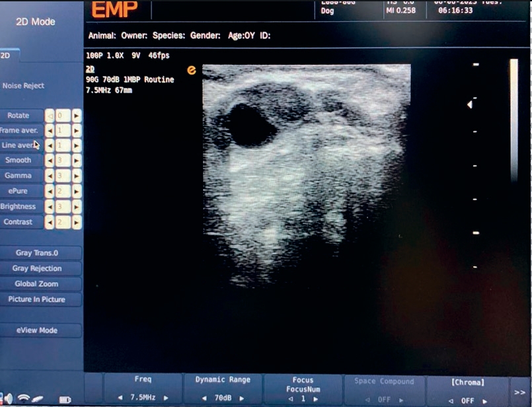Open Gray Trans.0 setting

pos(40,253)
